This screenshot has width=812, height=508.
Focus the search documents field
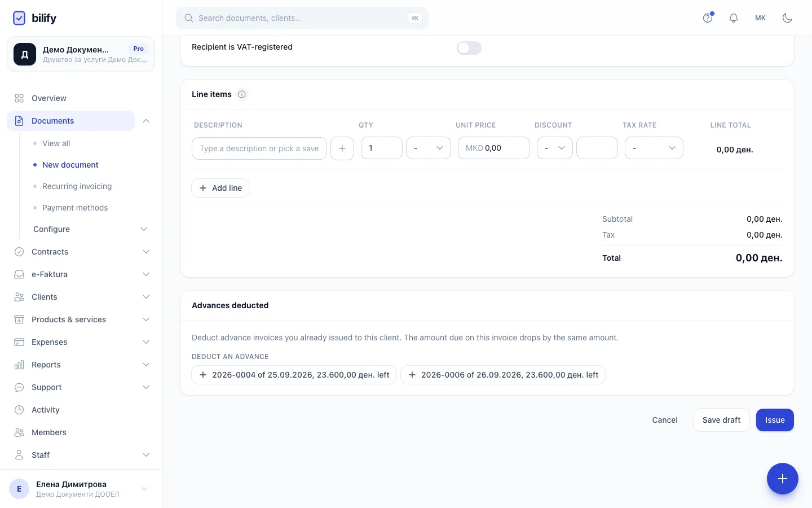(x=302, y=18)
